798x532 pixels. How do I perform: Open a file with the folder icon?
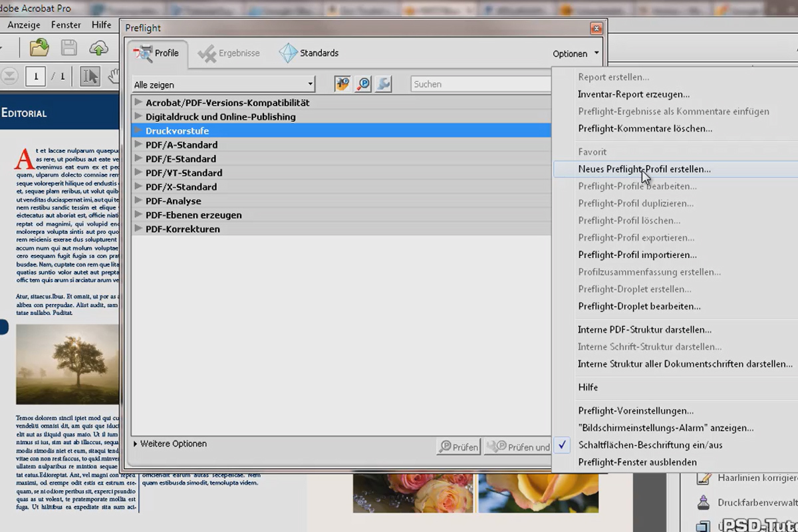click(x=39, y=47)
